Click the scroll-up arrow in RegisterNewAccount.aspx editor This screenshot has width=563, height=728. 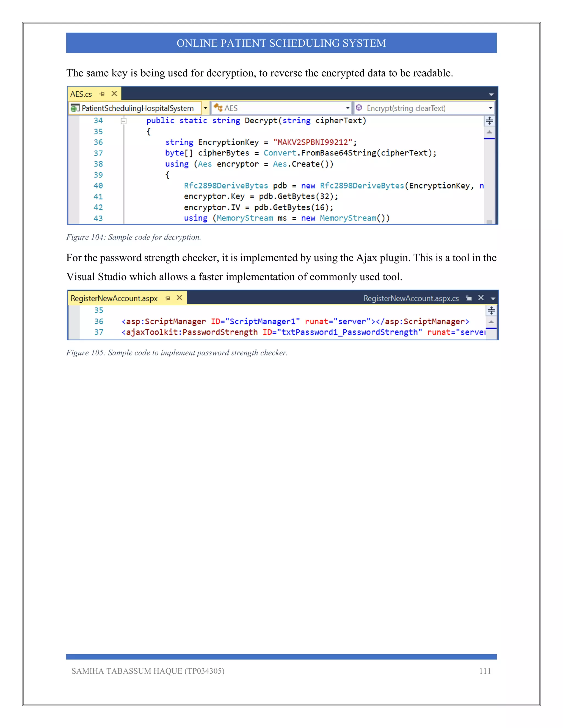[x=491, y=322]
